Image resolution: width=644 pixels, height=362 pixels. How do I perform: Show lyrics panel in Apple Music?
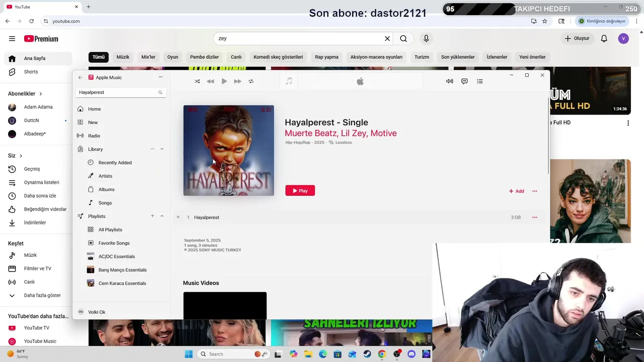(464, 81)
